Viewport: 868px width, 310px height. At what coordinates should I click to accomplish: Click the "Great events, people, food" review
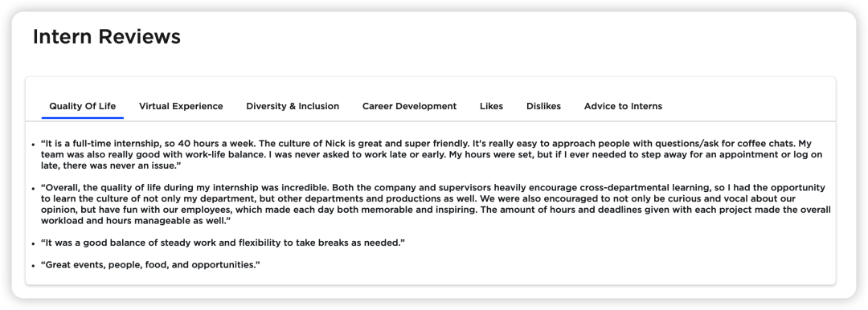point(150,265)
